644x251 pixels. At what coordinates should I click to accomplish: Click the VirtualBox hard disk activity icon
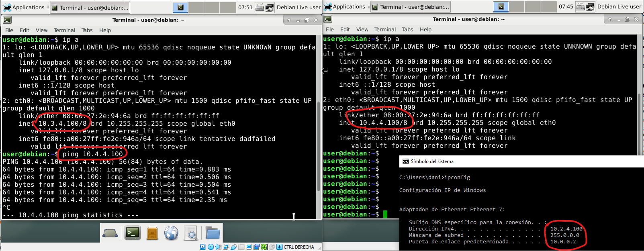click(202, 247)
